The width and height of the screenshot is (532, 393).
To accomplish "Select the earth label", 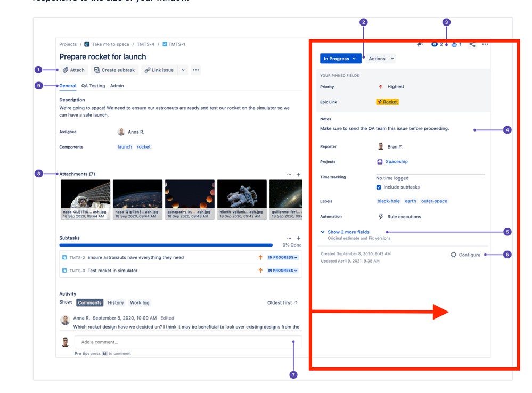I will coord(410,201).
